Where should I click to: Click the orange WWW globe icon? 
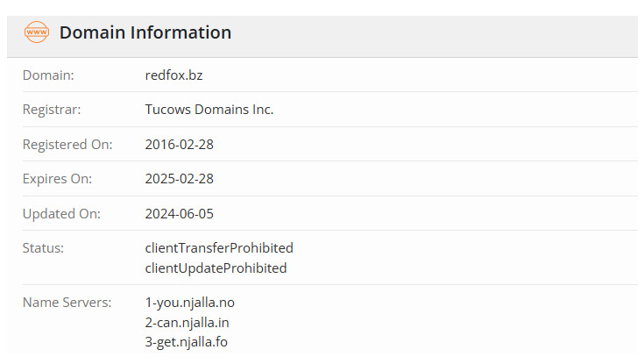37,32
